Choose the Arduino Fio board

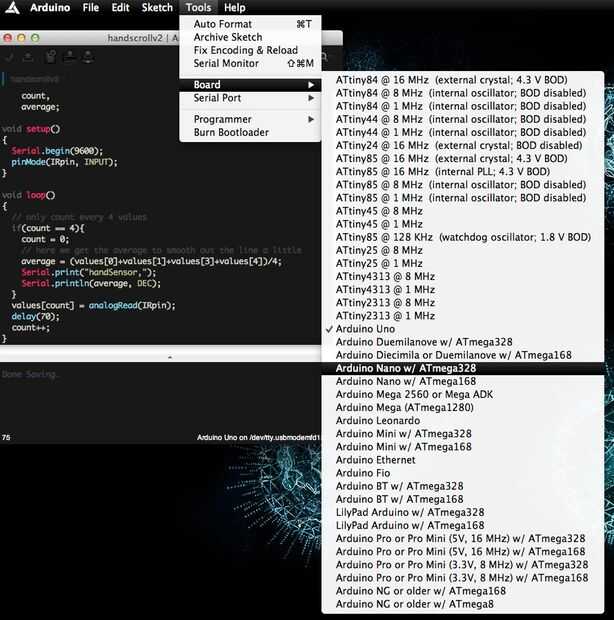pos(463,473)
